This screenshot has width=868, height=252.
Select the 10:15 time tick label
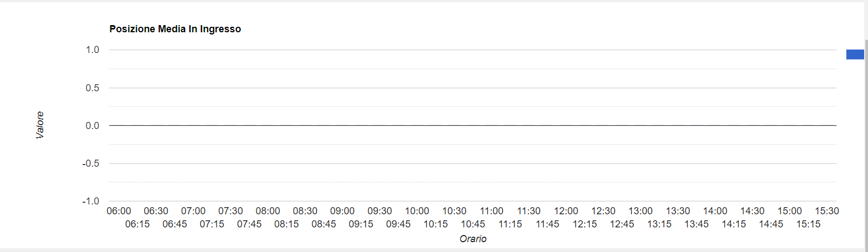[x=435, y=224]
